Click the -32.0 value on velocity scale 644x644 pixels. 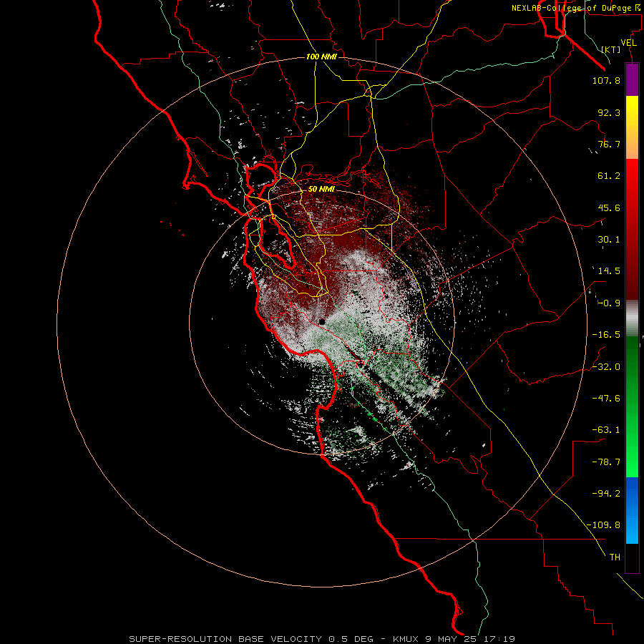(606, 367)
